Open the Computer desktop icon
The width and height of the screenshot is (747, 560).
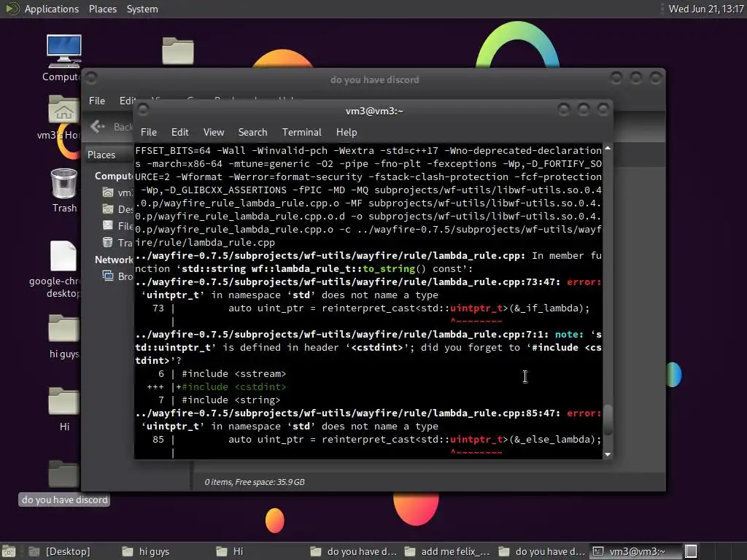coord(64,52)
